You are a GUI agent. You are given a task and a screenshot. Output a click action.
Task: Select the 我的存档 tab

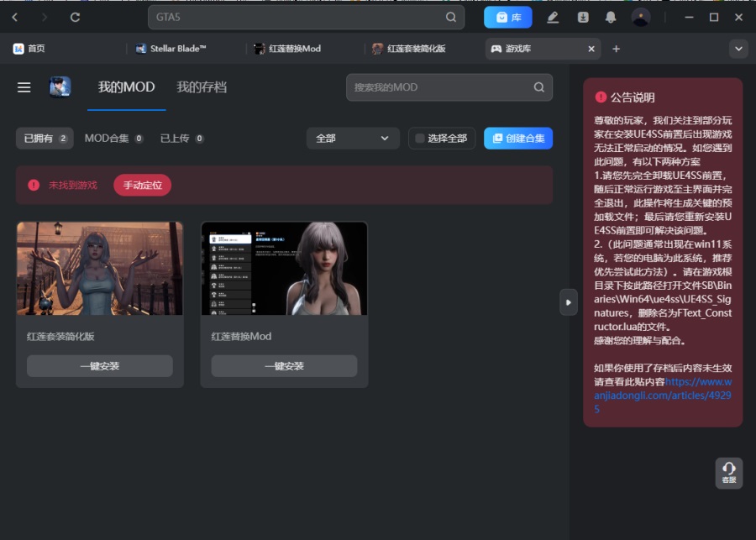pos(202,87)
